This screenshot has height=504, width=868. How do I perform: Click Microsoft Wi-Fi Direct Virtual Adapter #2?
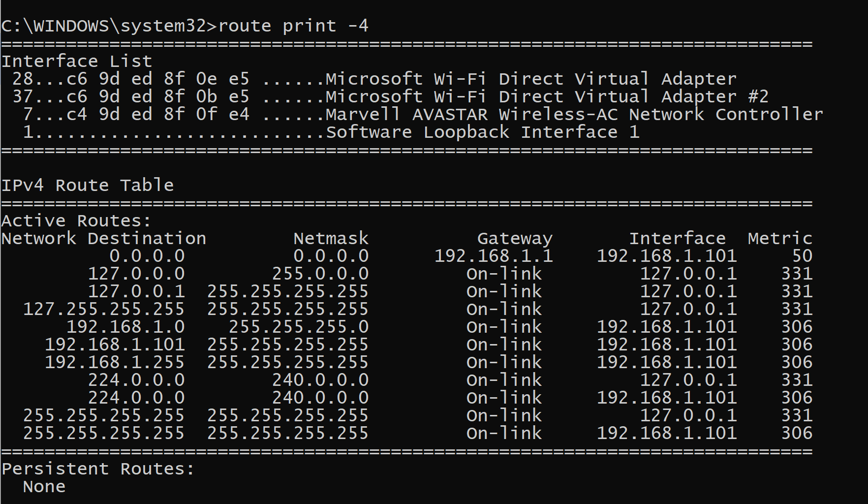[x=547, y=97]
